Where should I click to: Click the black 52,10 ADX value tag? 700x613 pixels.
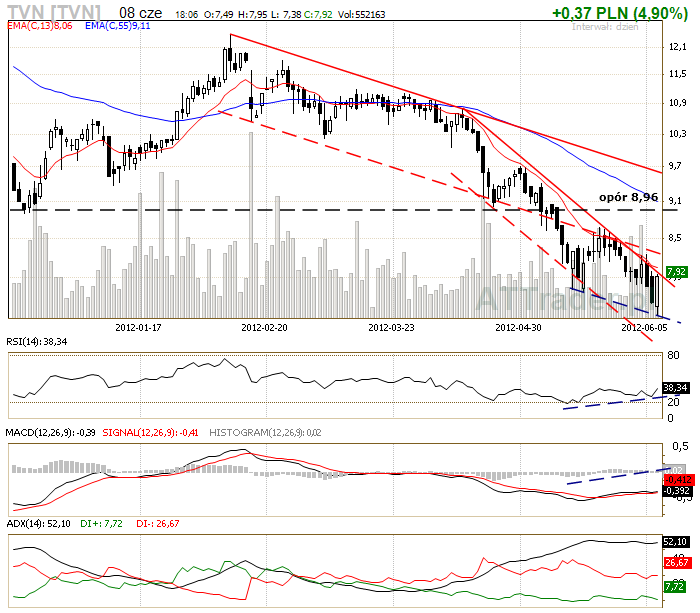point(675,542)
